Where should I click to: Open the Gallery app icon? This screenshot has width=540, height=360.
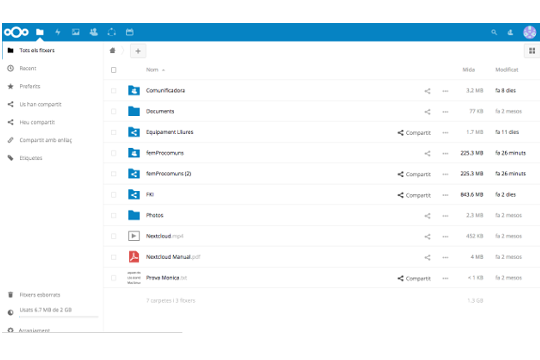pyautogui.click(x=76, y=32)
